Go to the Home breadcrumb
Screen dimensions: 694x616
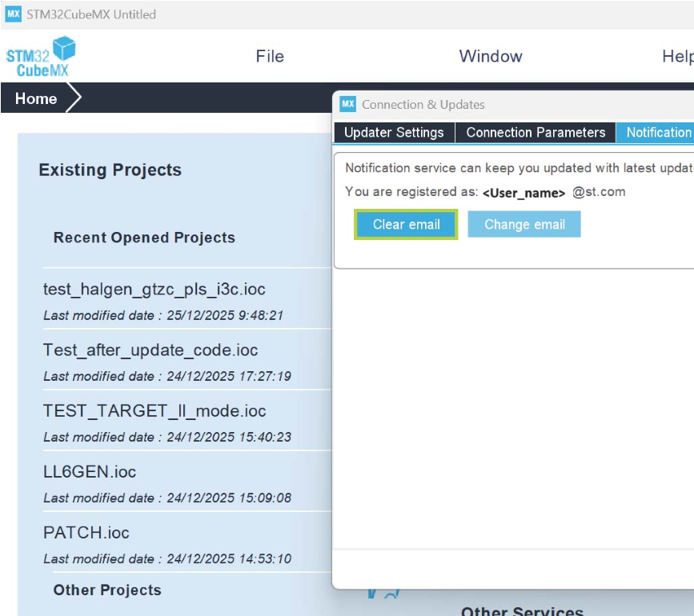36,98
